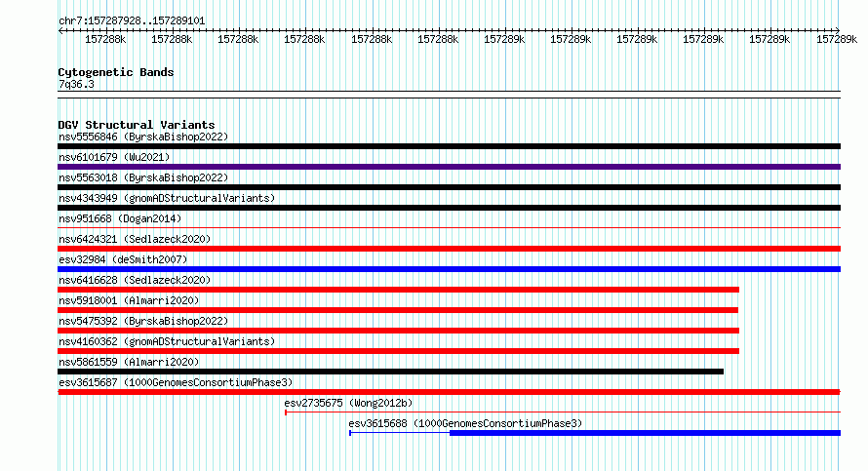Open variant nsv5861559 (Almarri2020) label
Image resolution: width=868 pixels, height=471 pixels.
click(x=129, y=362)
